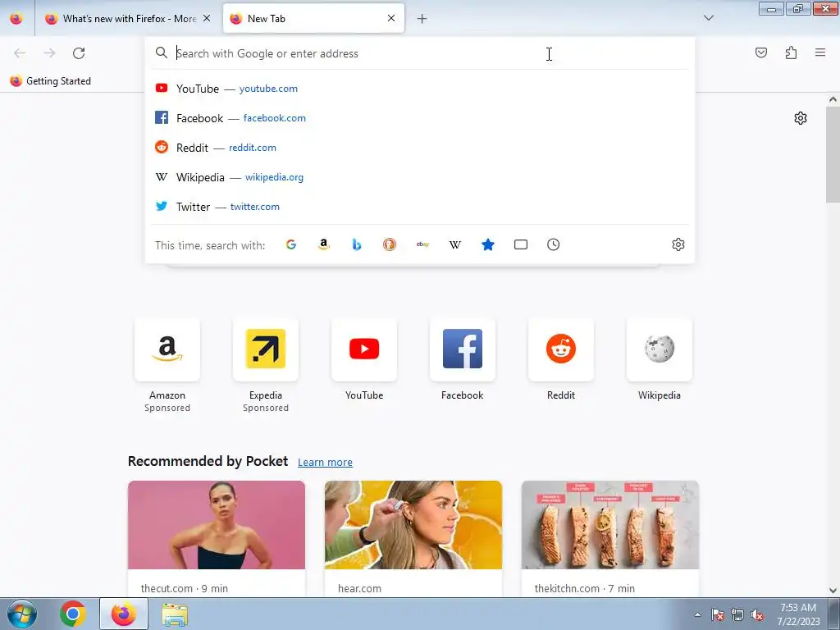Image resolution: width=840 pixels, height=630 pixels.
Task: Close the What's new with Firefox tab
Action: point(207,18)
